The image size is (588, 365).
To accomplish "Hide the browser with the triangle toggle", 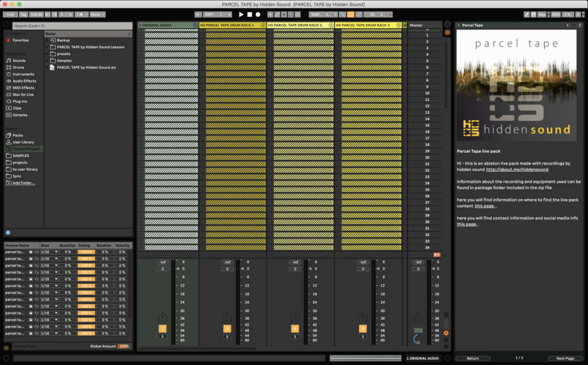I will click(x=6, y=25).
